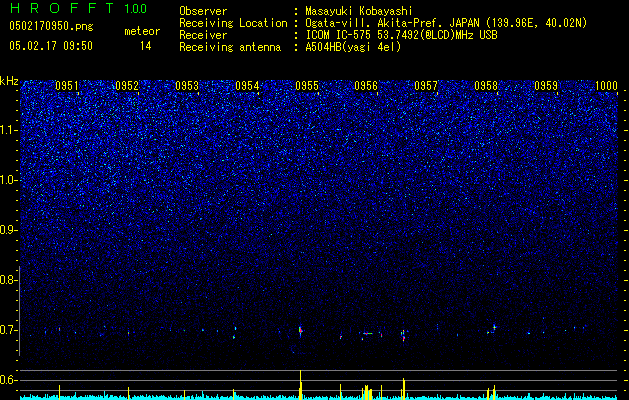Click the 0.8 frequency axis label
This screenshot has height=400, width=629.
point(8,280)
